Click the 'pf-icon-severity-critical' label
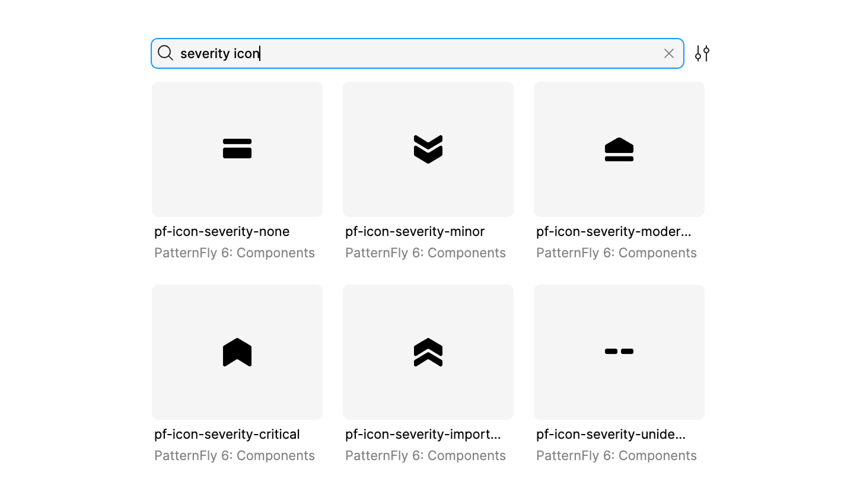Viewport: 860px width, 504px height. (x=227, y=434)
